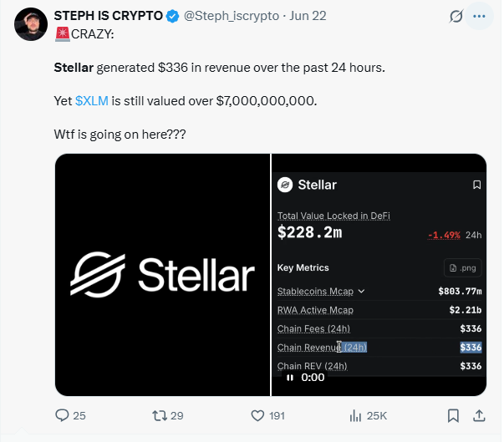Open the replies via comment icon
Screen dimensions: 504x442
click(x=62, y=415)
